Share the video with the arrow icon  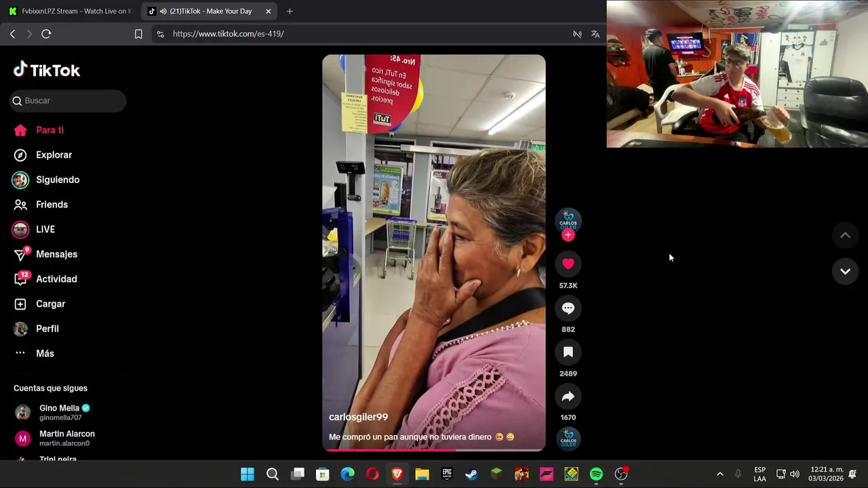(x=568, y=396)
